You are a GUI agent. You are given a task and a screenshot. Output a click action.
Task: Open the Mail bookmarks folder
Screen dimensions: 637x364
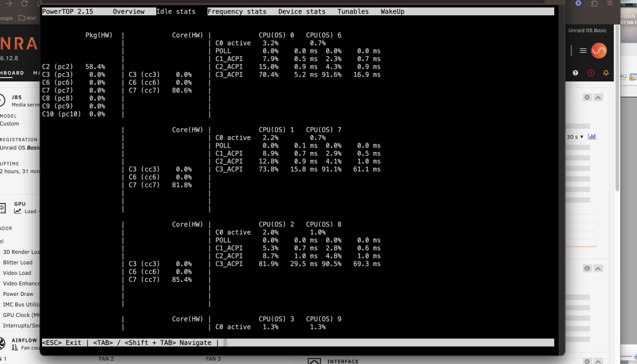[x=27, y=18]
